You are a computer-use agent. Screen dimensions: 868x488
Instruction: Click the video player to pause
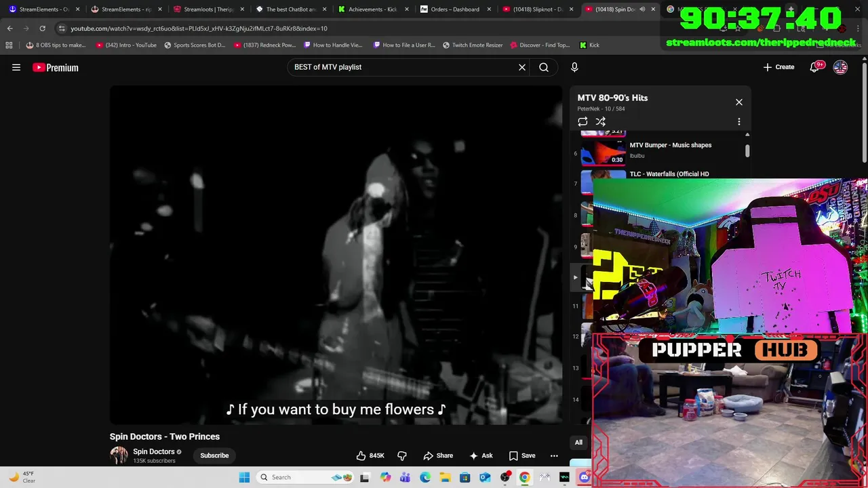tap(336, 254)
